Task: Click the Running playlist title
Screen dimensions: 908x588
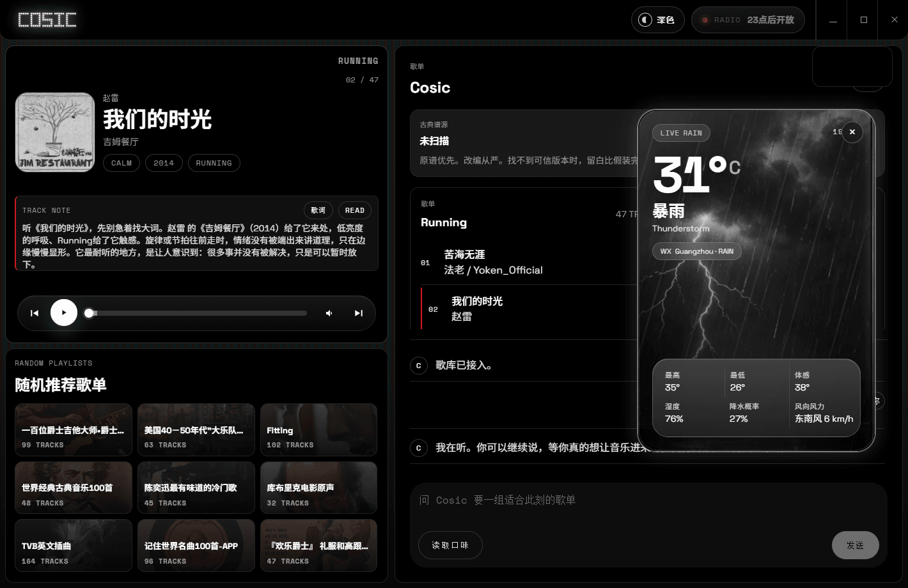Action: (x=444, y=222)
